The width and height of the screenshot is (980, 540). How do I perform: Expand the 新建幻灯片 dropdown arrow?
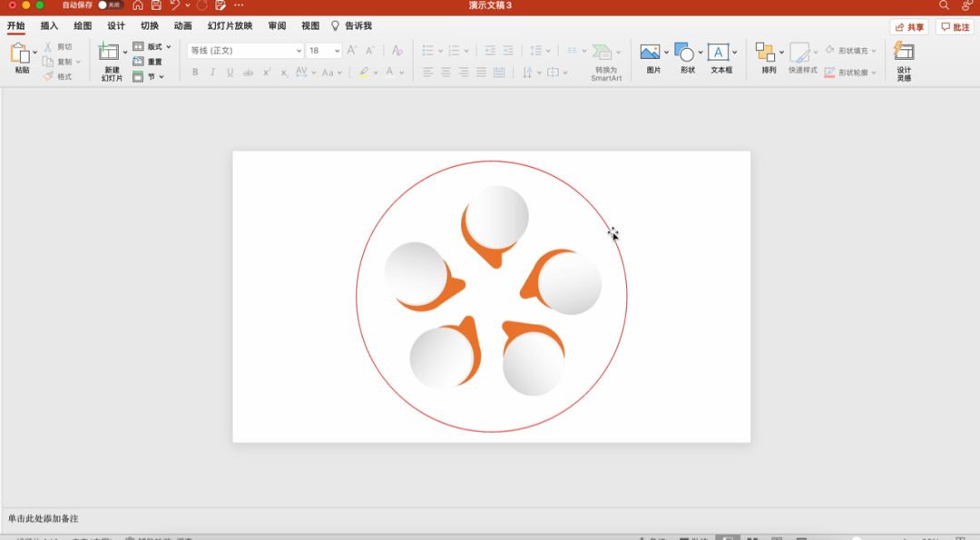tap(125, 52)
